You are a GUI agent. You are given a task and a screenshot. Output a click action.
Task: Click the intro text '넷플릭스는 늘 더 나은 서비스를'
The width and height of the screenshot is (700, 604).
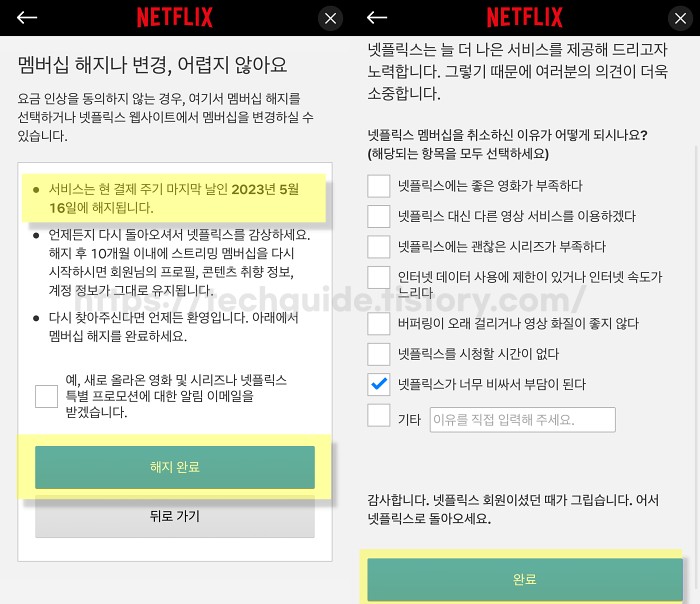[x=517, y=71]
